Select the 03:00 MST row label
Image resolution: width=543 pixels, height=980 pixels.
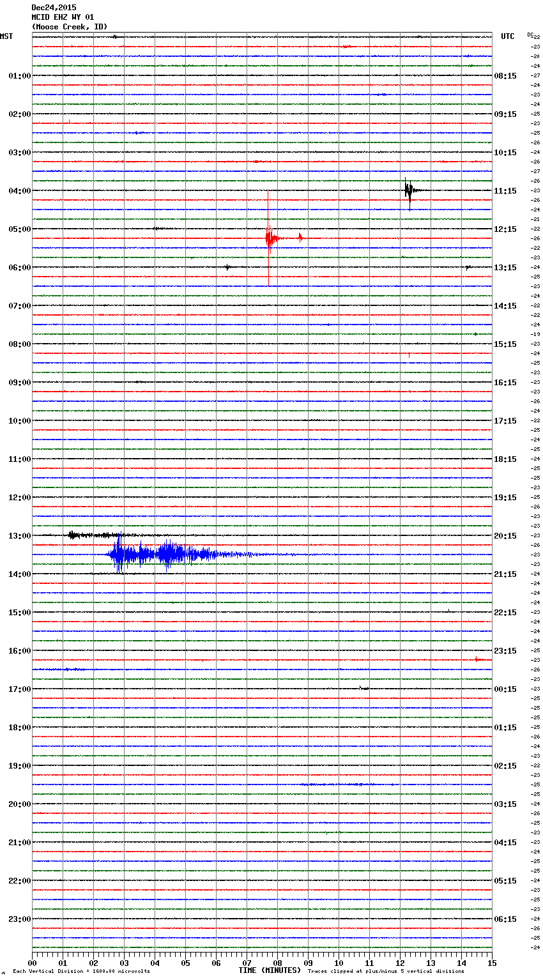click(x=19, y=153)
